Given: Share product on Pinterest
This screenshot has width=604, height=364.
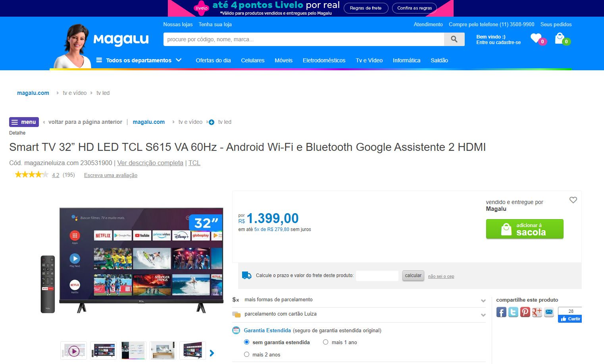Looking at the screenshot, I should coord(525,312).
